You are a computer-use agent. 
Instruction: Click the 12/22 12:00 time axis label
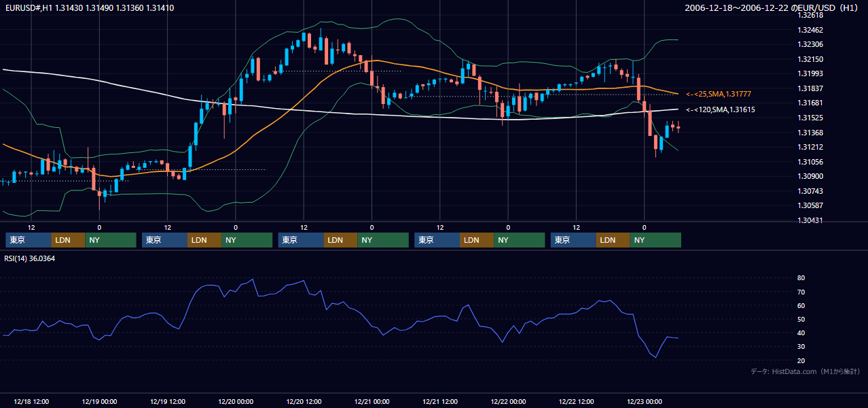tap(577, 401)
